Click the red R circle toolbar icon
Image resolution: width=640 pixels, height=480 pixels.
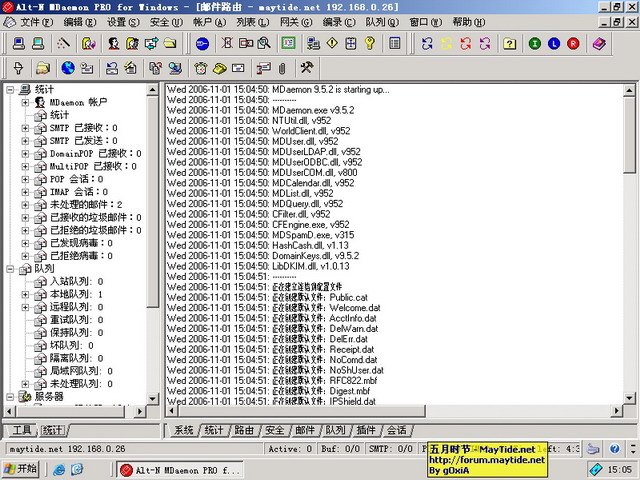point(573,43)
